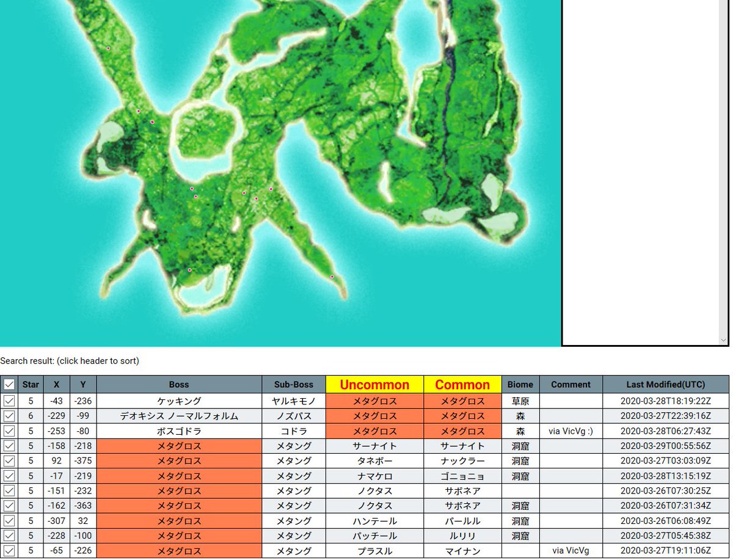Click the ケッキング boss cell
The image size is (733, 560).
click(x=179, y=401)
